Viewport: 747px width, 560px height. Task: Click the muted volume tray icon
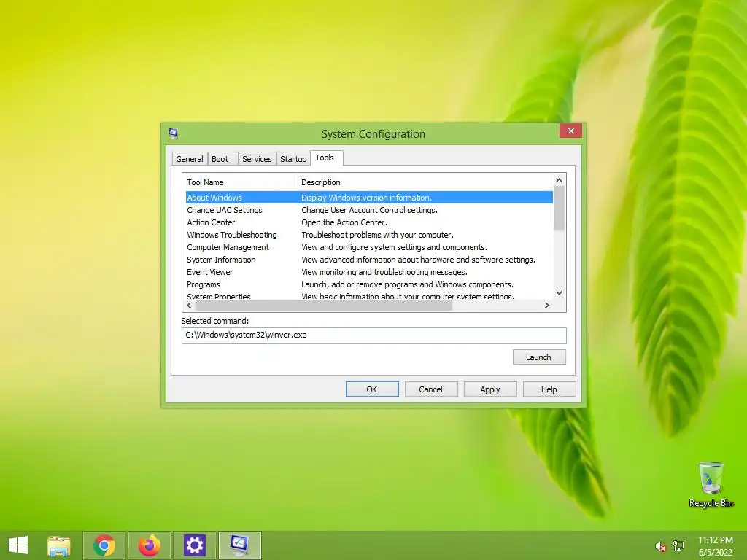(x=660, y=546)
